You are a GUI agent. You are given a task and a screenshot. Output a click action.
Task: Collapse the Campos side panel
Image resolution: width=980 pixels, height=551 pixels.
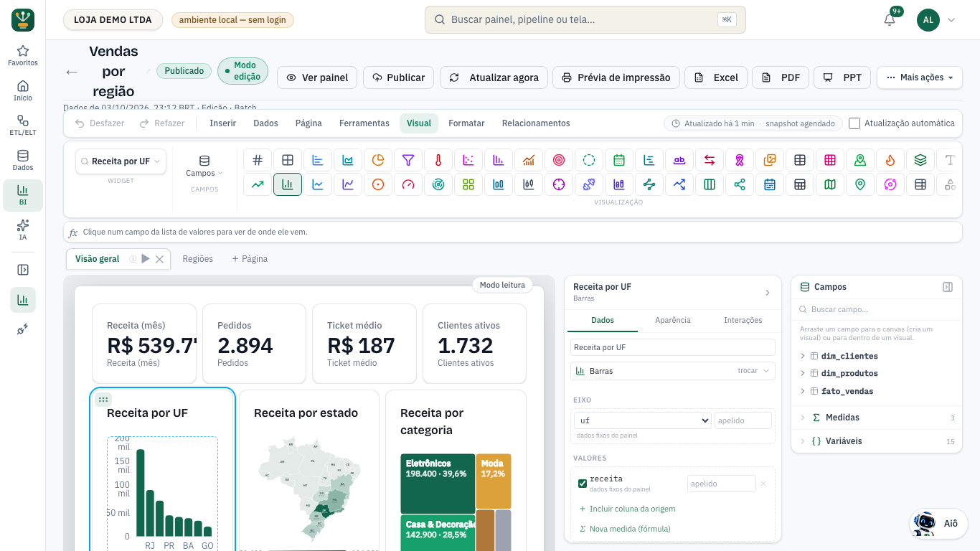(x=948, y=287)
